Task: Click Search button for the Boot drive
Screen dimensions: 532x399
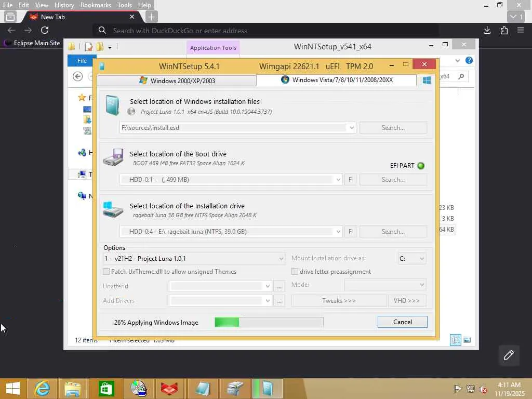Action: (x=393, y=179)
